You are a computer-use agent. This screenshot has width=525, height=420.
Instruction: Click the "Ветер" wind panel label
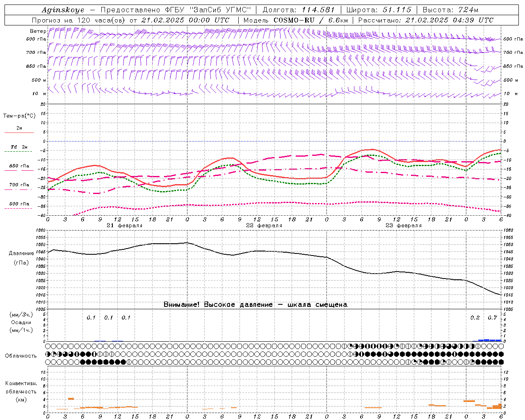(38, 31)
